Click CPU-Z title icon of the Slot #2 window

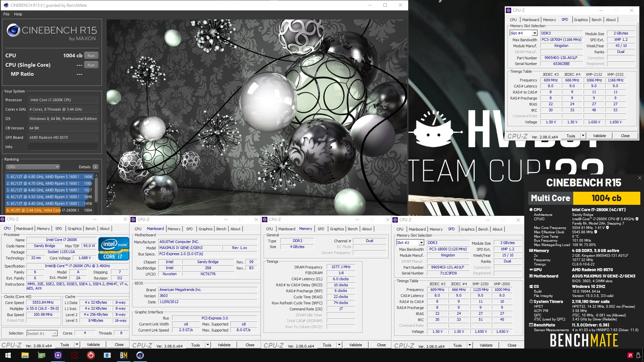pos(395,220)
